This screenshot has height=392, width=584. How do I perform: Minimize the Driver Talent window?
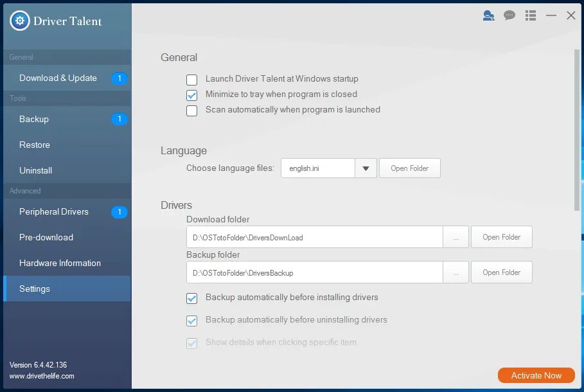[x=551, y=15]
